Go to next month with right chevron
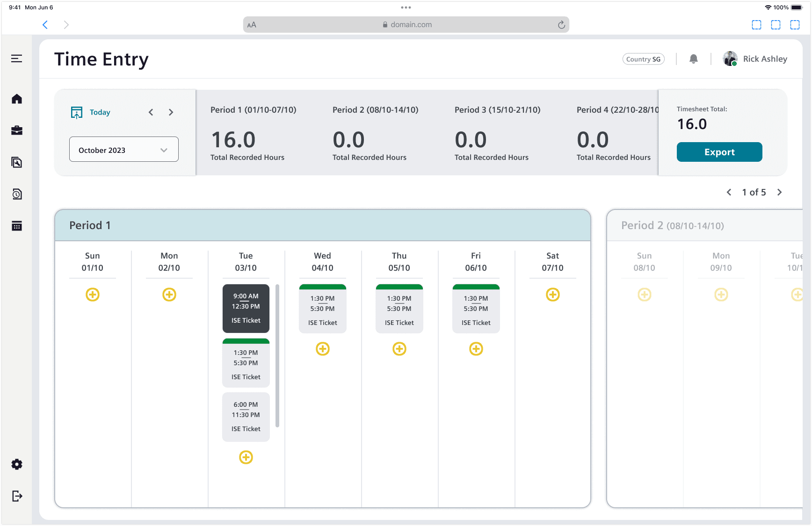The width and height of the screenshot is (812, 526). coord(171,112)
